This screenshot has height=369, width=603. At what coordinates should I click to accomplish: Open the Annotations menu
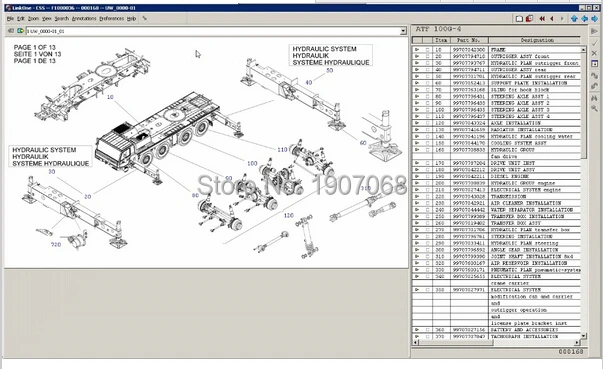(x=84, y=18)
